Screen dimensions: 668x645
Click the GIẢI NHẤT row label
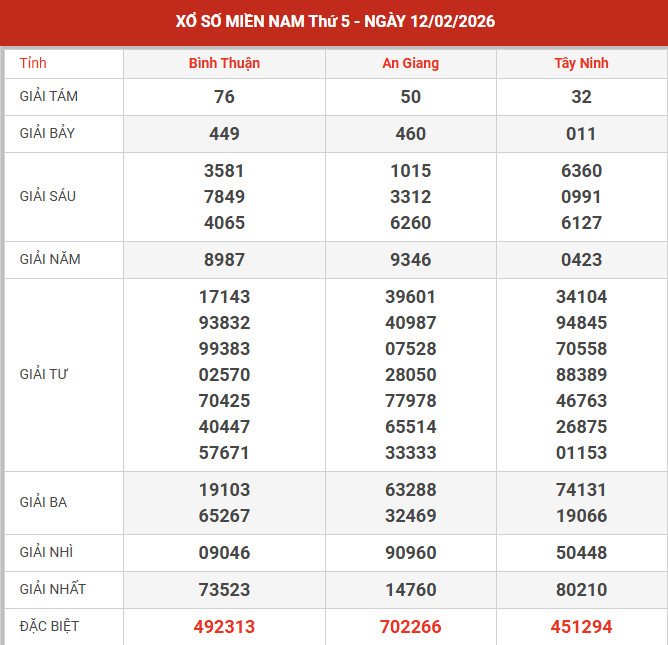pyautogui.click(x=51, y=589)
